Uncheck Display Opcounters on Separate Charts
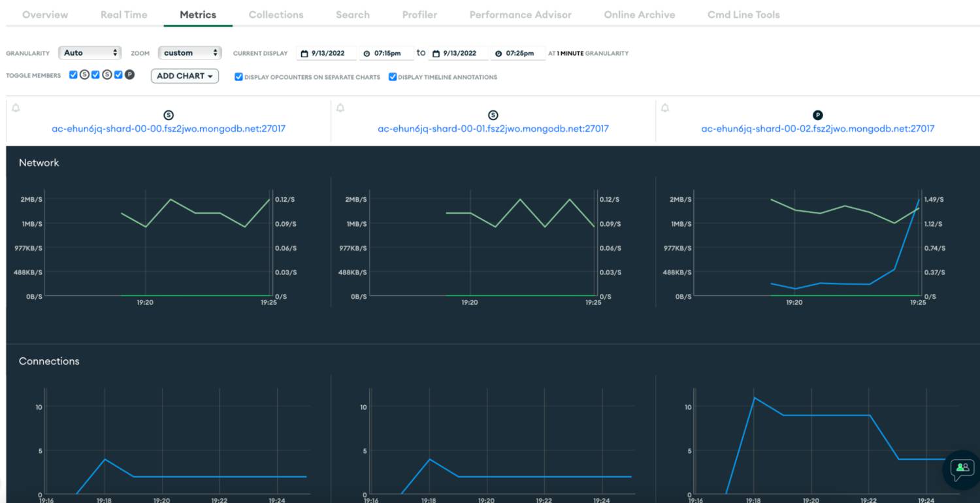The width and height of the screenshot is (980, 503). pos(238,77)
